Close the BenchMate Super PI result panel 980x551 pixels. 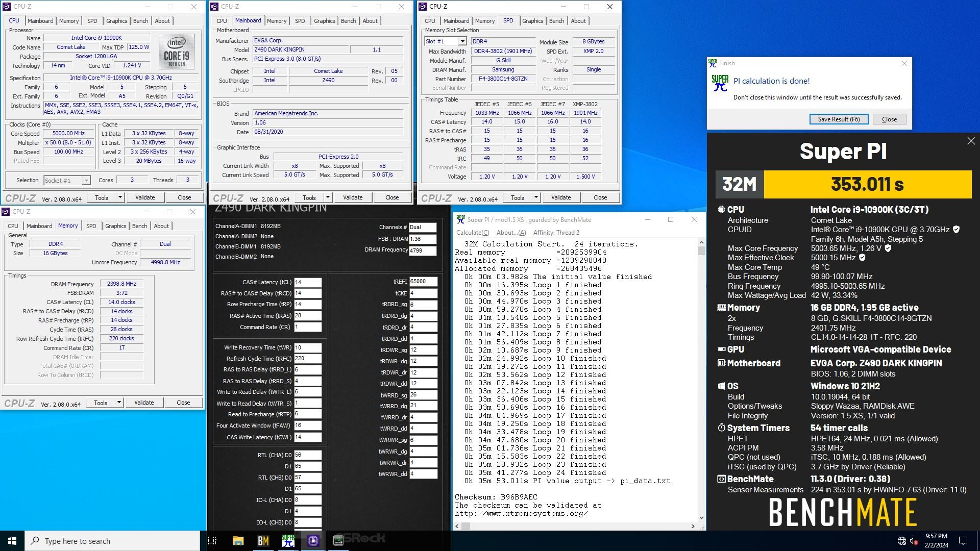tap(971, 141)
